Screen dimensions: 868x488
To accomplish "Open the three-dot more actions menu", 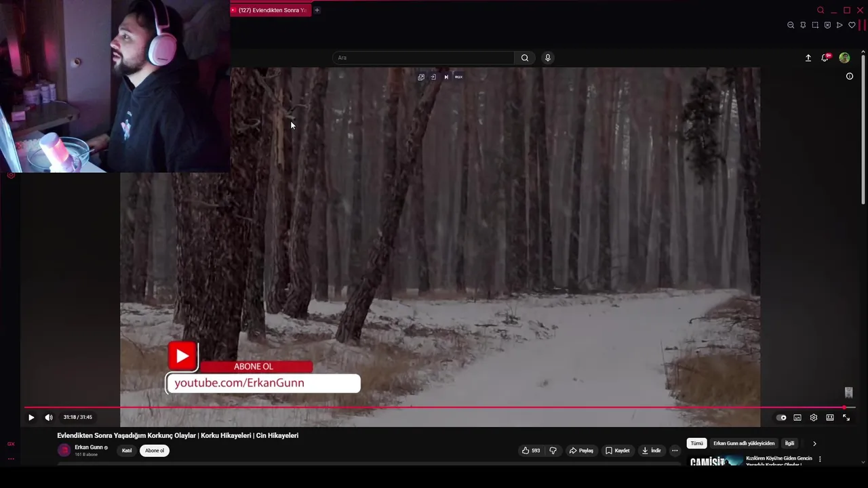I will coord(675,451).
